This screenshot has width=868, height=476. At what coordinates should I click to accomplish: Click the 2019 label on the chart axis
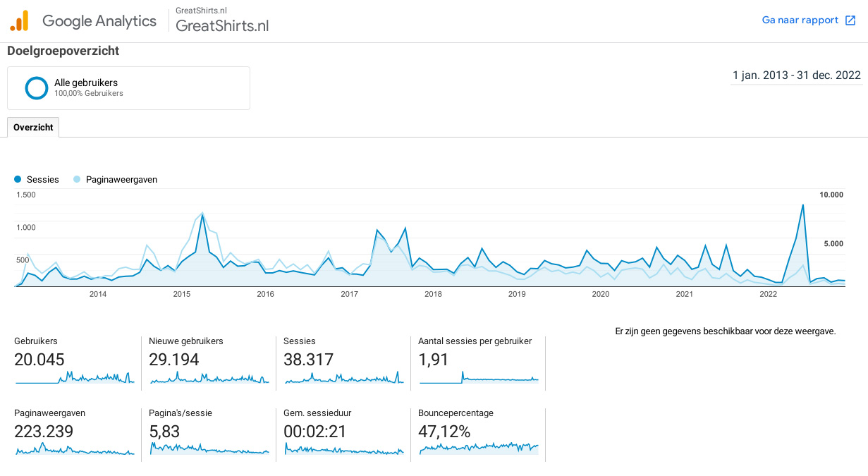coord(517,294)
